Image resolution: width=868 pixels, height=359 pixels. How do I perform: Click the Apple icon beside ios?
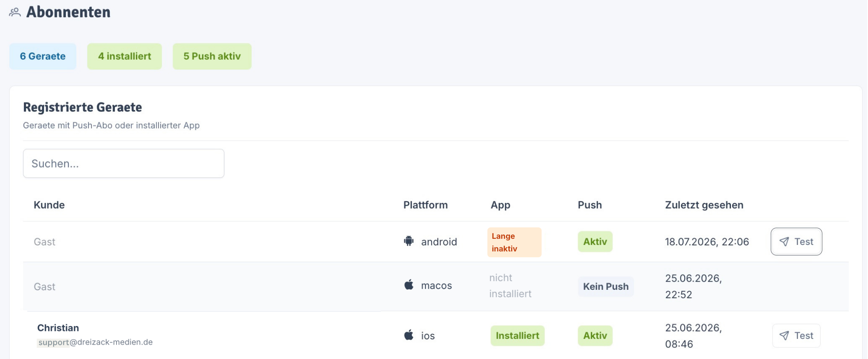click(409, 335)
